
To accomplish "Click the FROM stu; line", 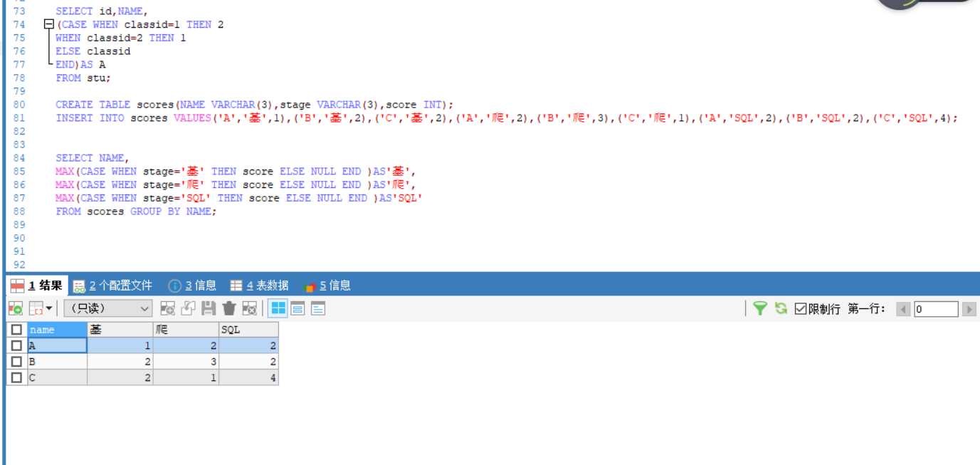I will point(83,78).
